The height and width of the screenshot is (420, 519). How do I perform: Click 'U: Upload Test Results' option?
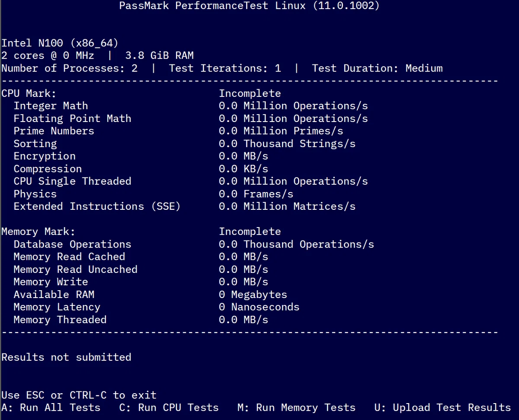tap(443, 407)
